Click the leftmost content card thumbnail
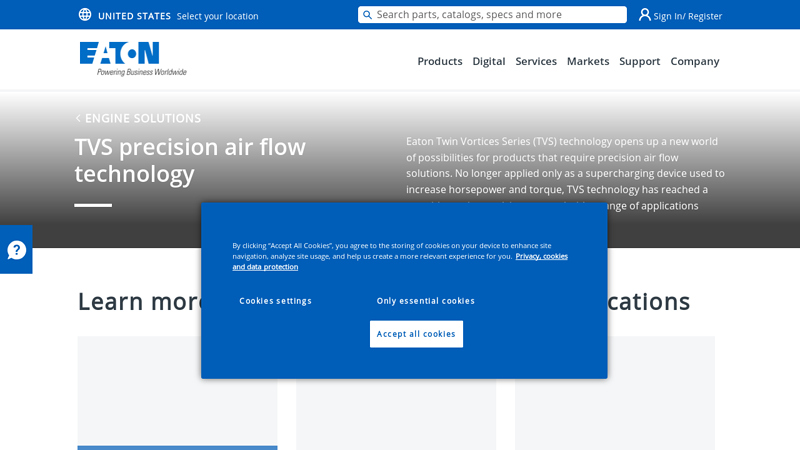The image size is (800, 450). click(x=177, y=392)
